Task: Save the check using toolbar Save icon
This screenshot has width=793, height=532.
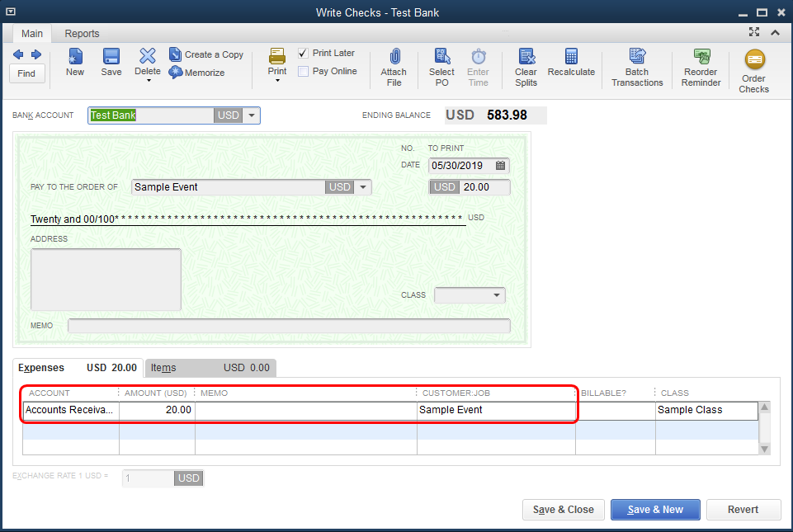Action: pyautogui.click(x=111, y=63)
